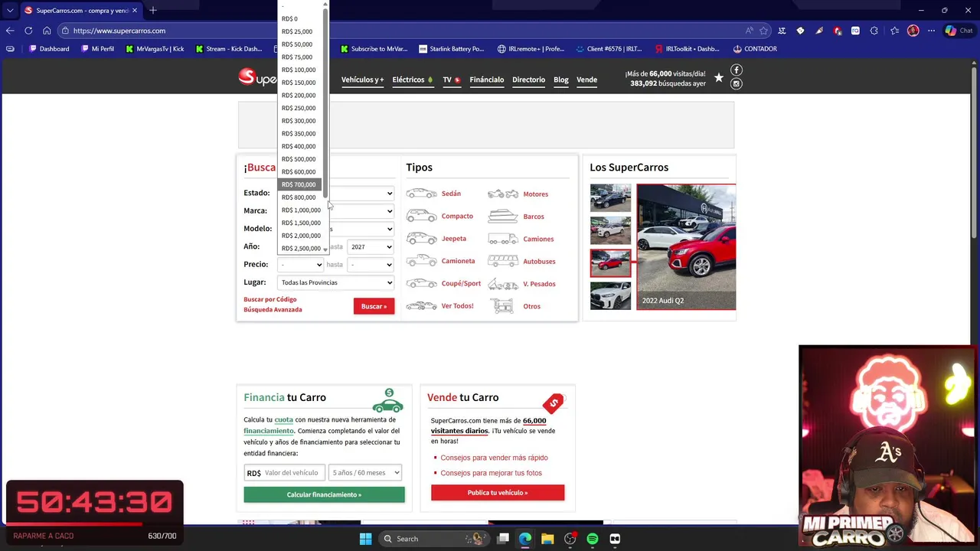980x551 pixels.
Task: Select RD$ 800,000 in price list
Action: (x=300, y=197)
